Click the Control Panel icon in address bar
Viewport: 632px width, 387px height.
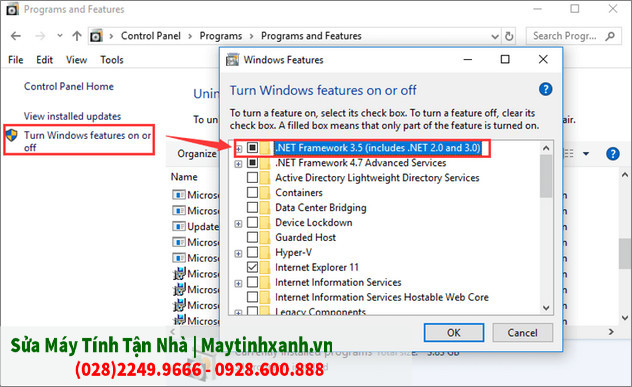click(x=96, y=36)
